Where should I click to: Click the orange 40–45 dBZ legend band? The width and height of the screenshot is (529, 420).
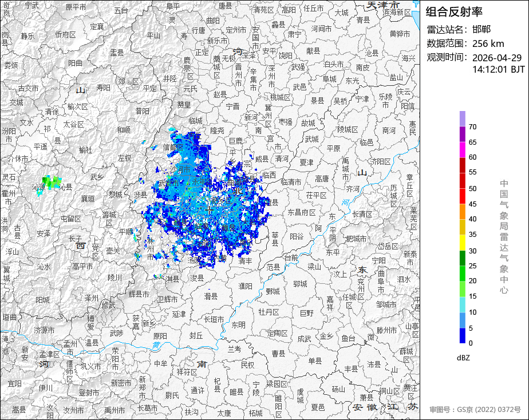[x=462, y=212]
